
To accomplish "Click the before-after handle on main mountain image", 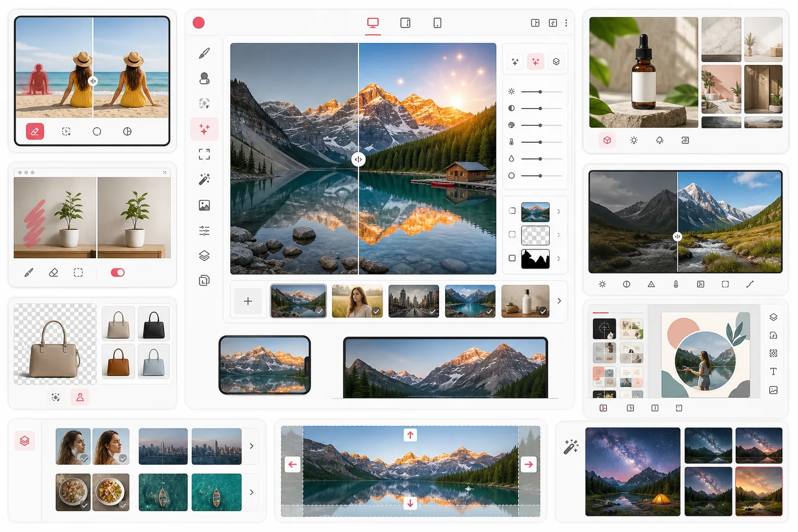I will coord(358,159).
